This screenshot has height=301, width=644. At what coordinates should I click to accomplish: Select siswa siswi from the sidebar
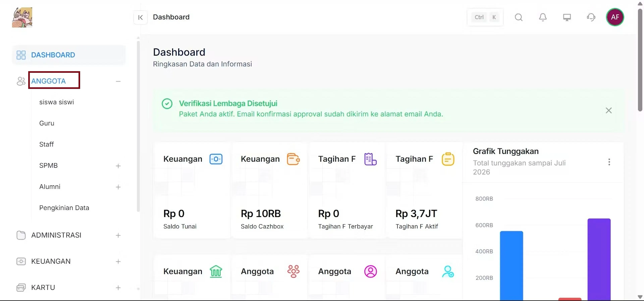pyautogui.click(x=57, y=102)
